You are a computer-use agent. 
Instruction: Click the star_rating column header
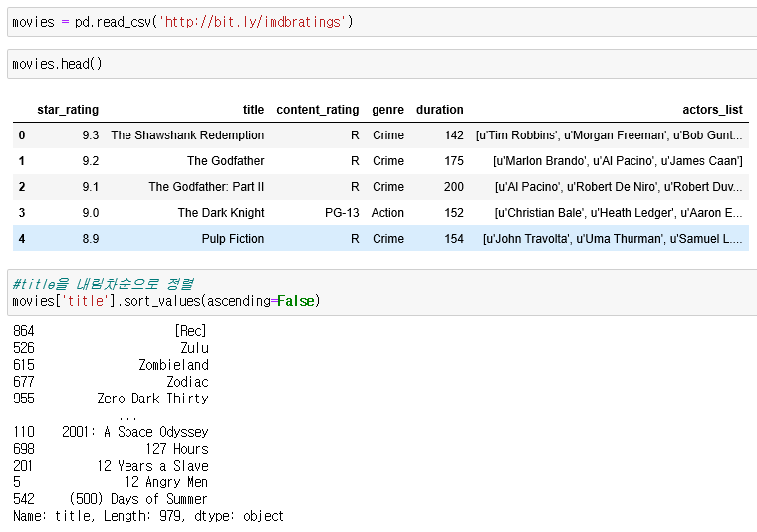[68, 110]
